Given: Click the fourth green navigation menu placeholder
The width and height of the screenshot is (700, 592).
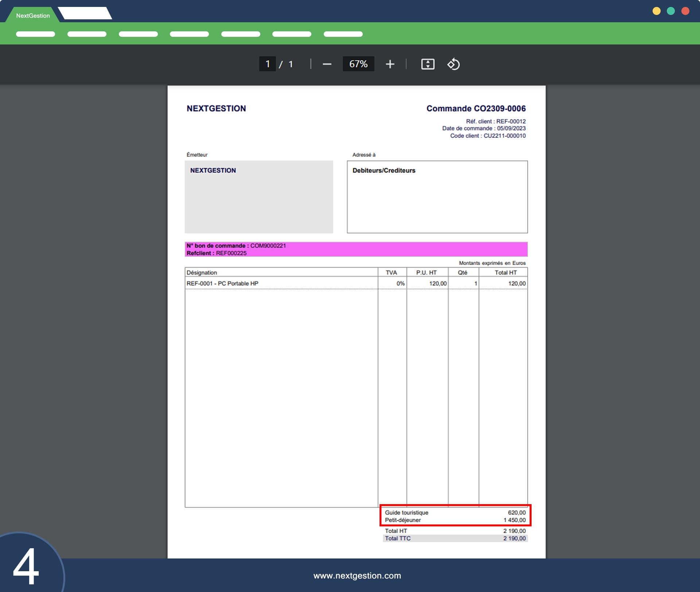Looking at the screenshot, I should [x=189, y=34].
